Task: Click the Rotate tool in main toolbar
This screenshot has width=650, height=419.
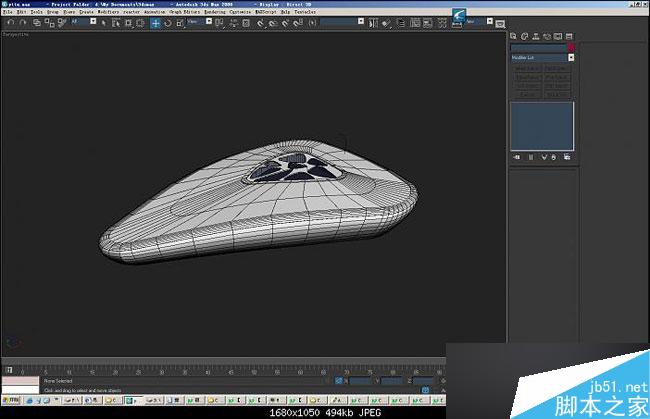Action: [x=166, y=23]
